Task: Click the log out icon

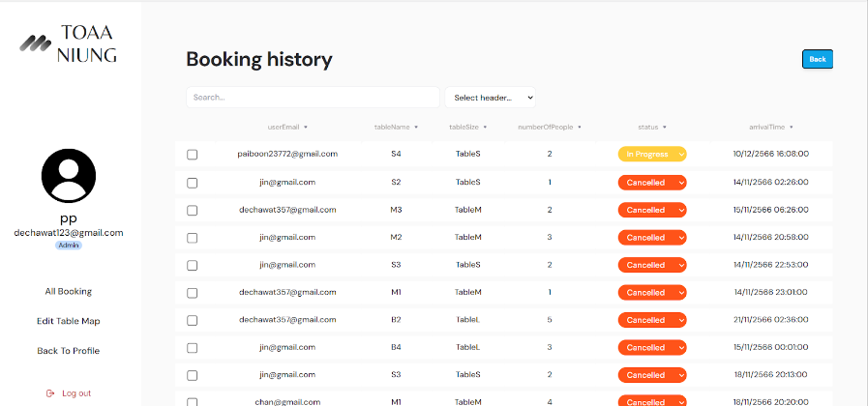Action: 50,393
